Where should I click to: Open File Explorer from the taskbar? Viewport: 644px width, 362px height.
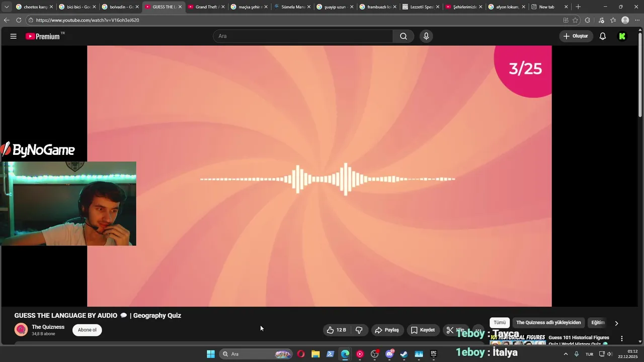pyautogui.click(x=315, y=354)
